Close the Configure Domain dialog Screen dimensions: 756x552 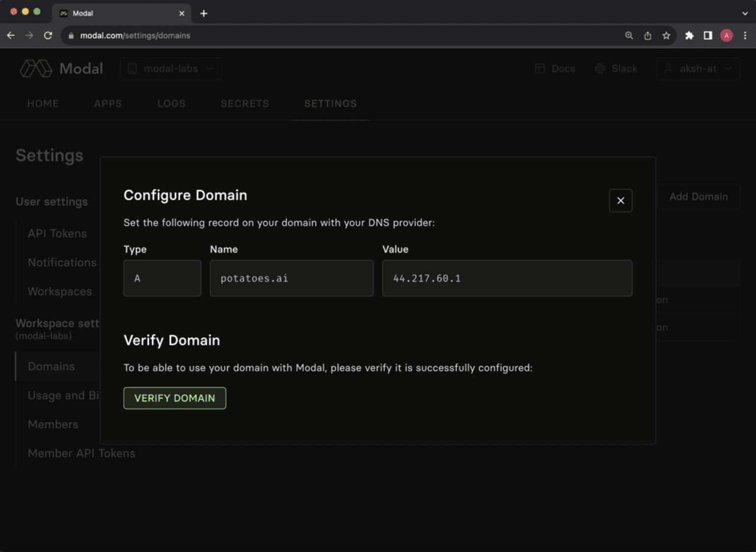(621, 200)
